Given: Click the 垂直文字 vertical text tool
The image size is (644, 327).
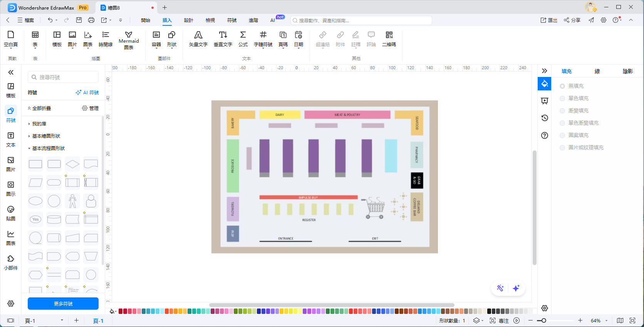Looking at the screenshot, I should coord(223,39).
